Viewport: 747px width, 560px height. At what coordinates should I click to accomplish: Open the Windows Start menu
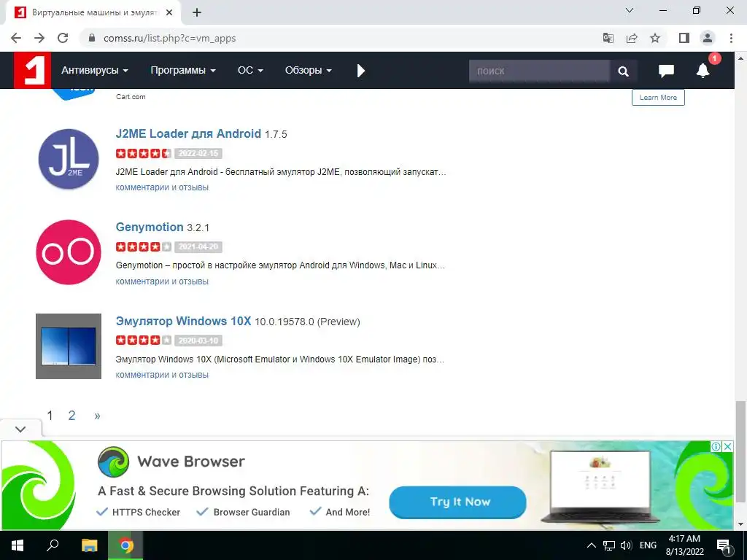coord(18,545)
